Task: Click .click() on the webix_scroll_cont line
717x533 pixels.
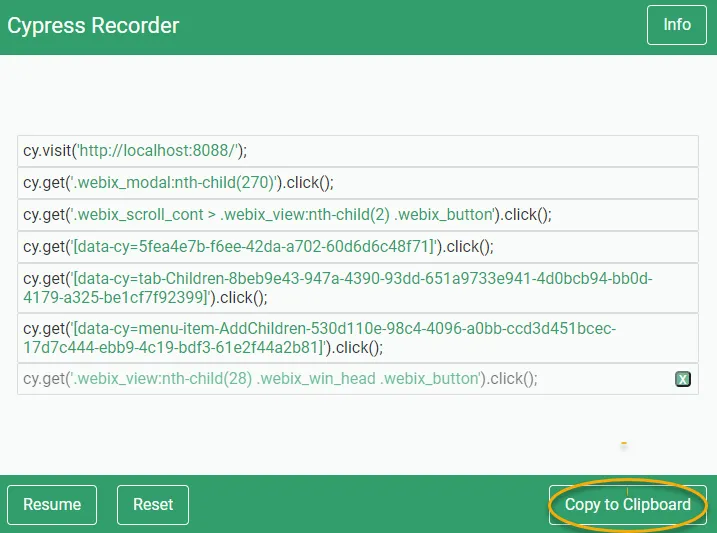Action: [x=525, y=215]
